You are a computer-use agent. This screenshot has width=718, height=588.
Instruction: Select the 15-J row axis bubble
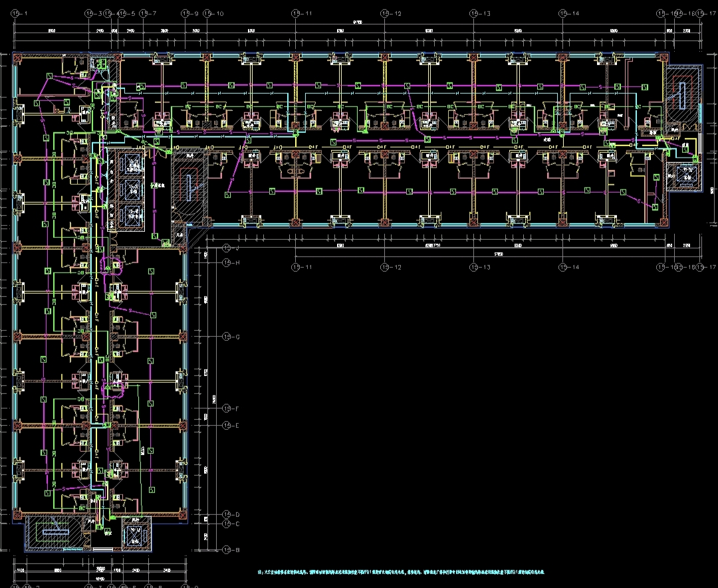tap(227, 248)
